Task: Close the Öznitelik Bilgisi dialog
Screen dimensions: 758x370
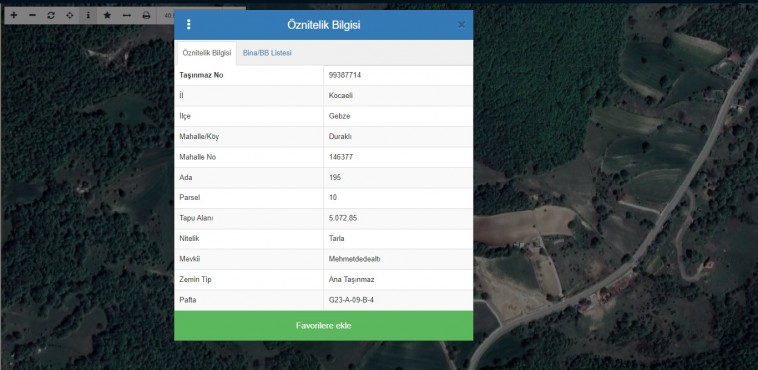Action: pos(461,25)
